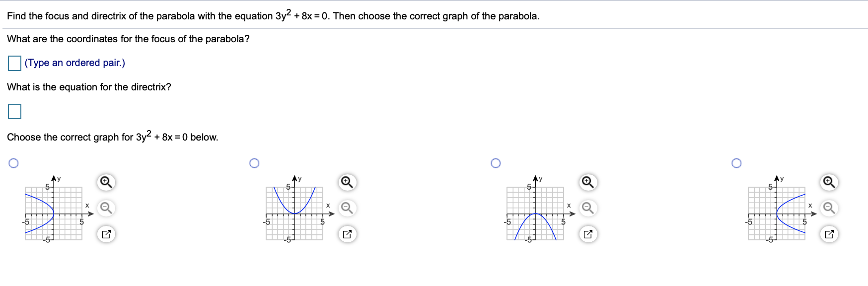Select the upward-opening parabola answer choice
This screenshot has width=868, height=286.
coord(254,163)
